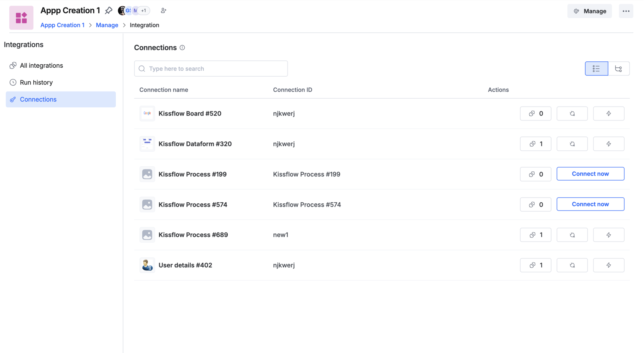Click connection ID Kissflow Process #574
Viewport: 644px width, 353px height.
(307, 205)
